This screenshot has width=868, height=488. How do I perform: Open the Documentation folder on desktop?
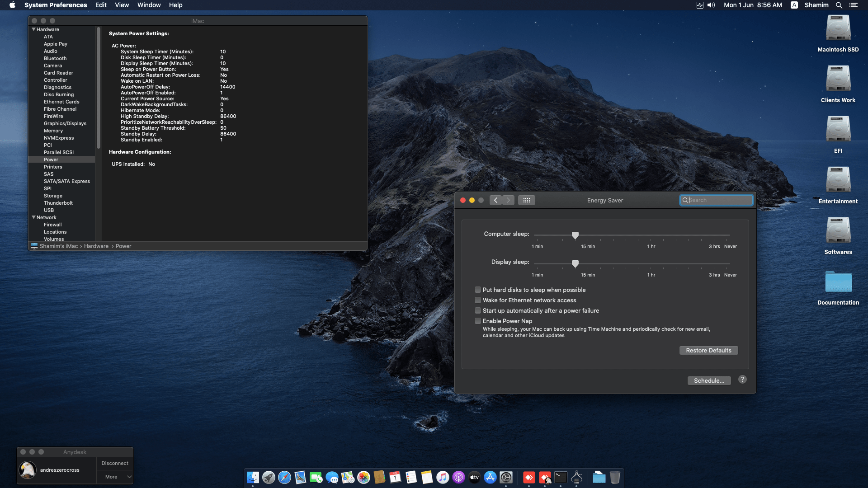pos(838,287)
